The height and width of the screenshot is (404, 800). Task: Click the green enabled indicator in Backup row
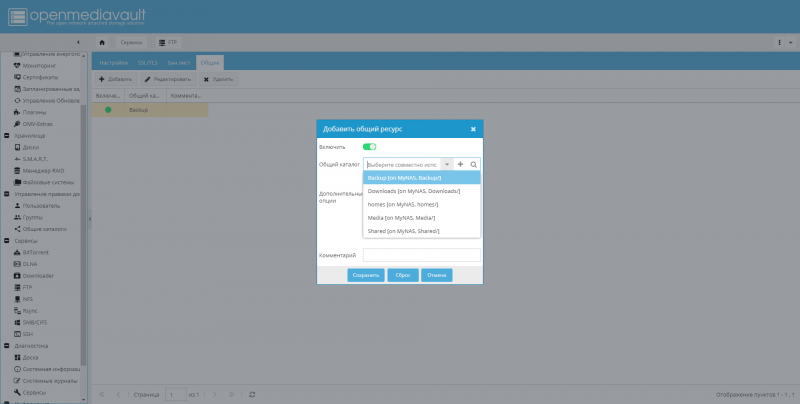coord(108,110)
